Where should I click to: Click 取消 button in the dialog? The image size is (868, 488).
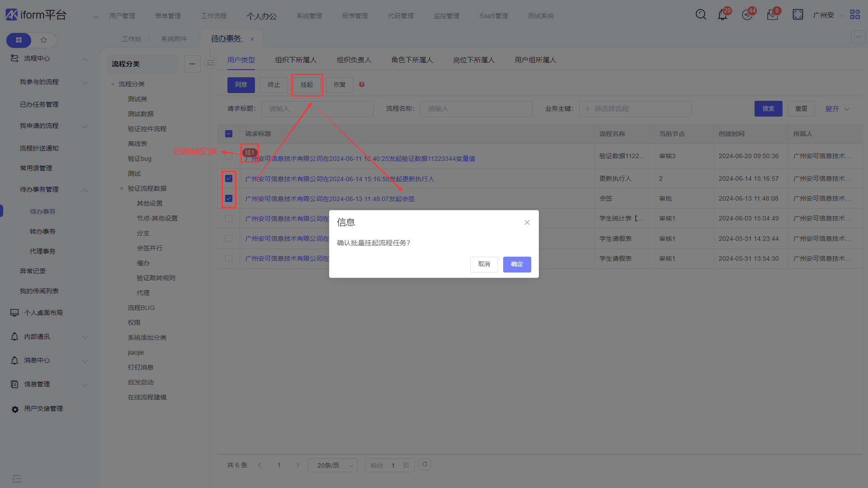click(x=484, y=264)
